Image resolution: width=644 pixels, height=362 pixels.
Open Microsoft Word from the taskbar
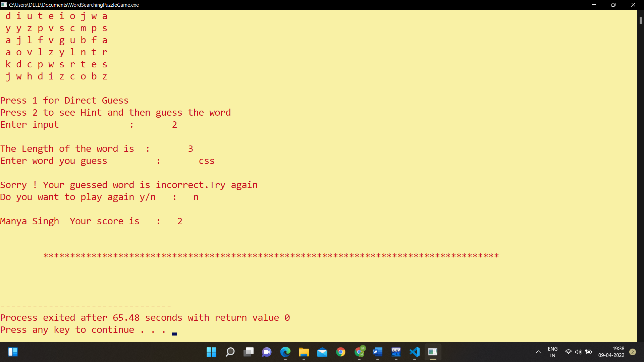378,352
